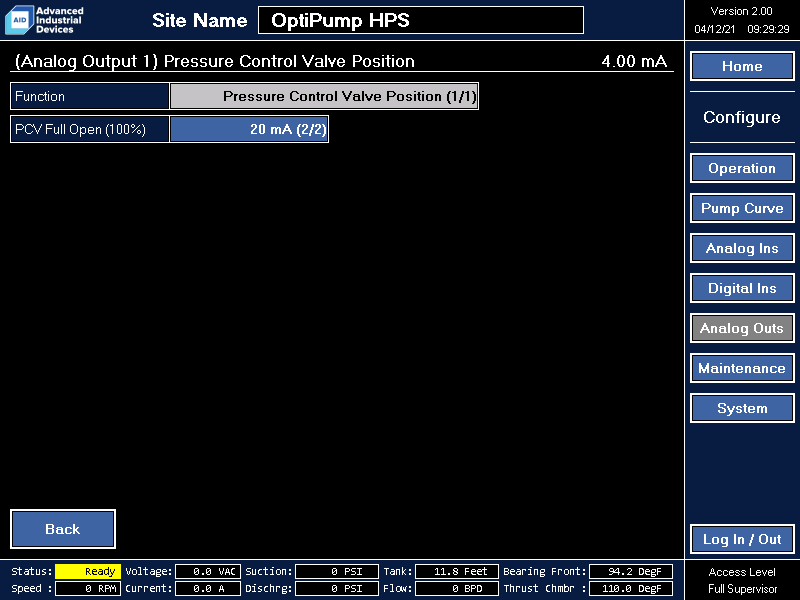Go to the Home screen
800x600 pixels.
pos(742,66)
